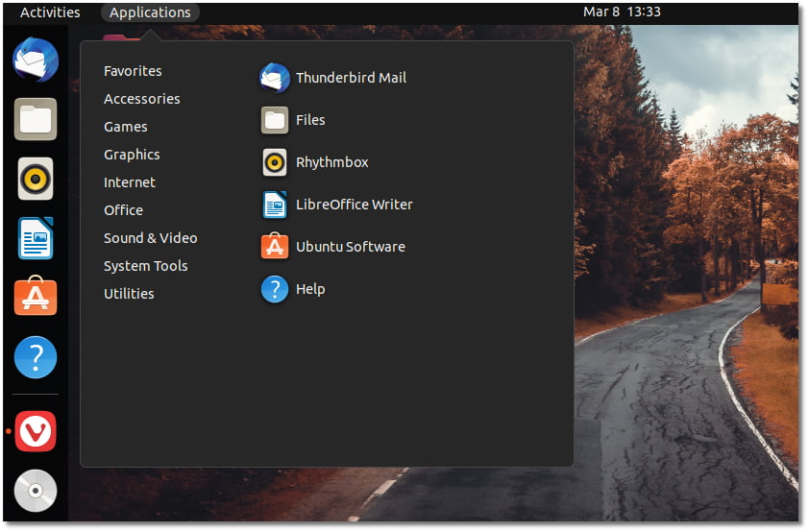Click Help question mark icon in menu
The width and height of the screenshot is (809, 532).
pos(275,289)
